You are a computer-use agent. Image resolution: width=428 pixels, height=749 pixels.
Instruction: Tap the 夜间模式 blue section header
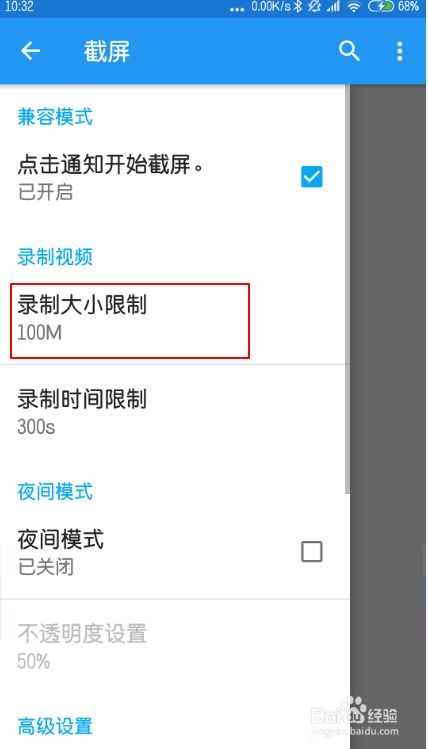tap(55, 492)
